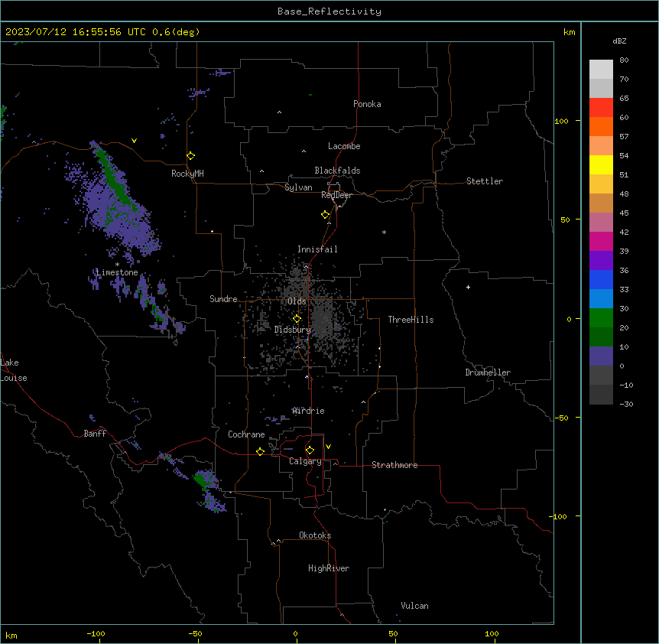Click the yellow 51-54 dBZ legend swatch
The height and width of the screenshot is (644, 659).
point(601,164)
